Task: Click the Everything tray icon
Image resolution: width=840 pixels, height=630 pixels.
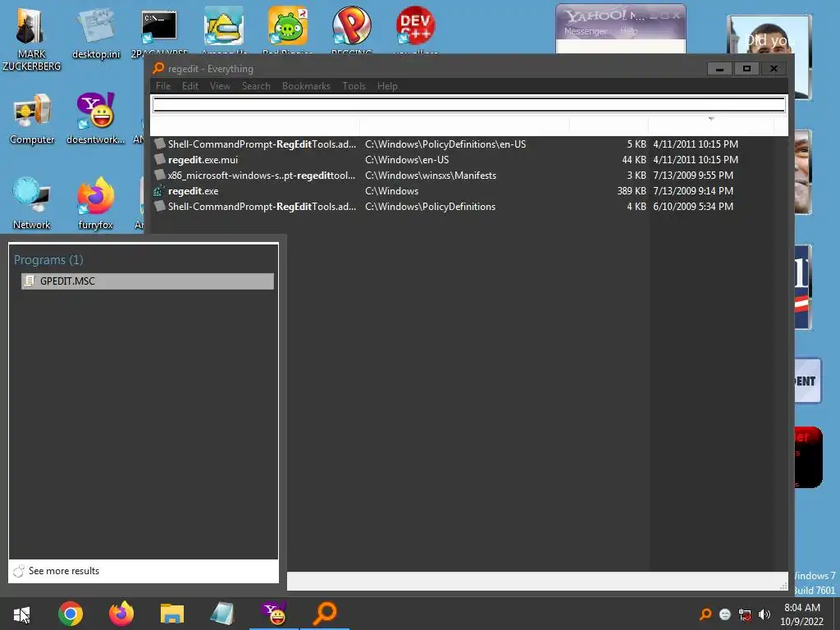Action: pyautogui.click(x=706, y=614)
